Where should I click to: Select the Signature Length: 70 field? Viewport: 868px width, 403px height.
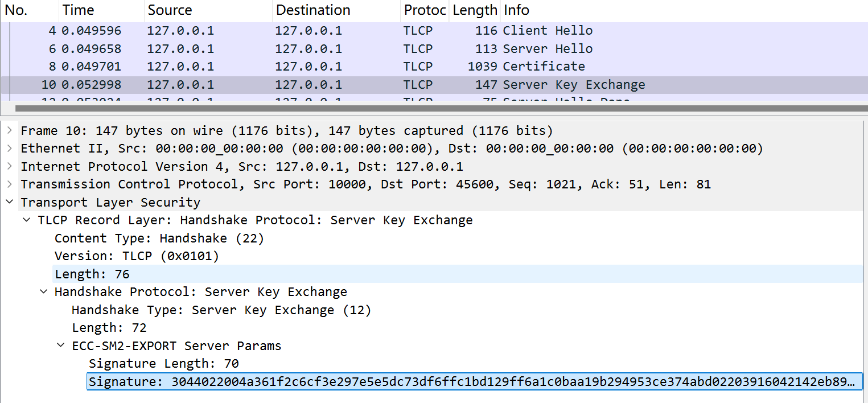coord(164,364)
